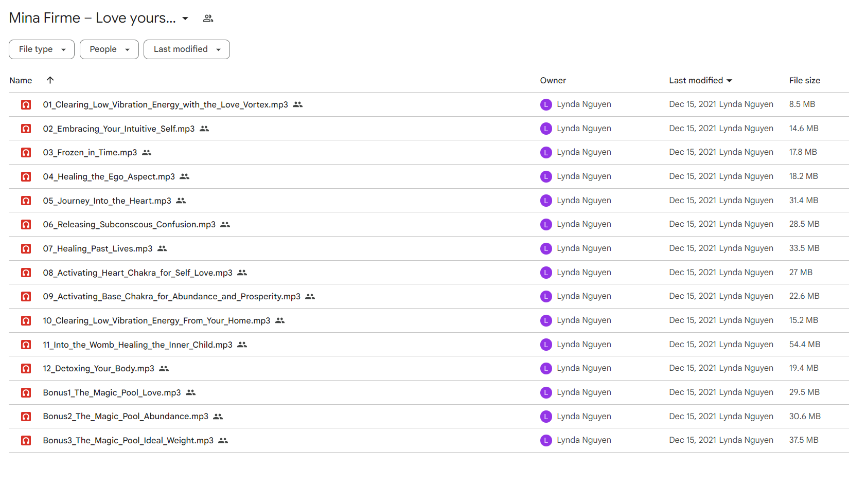Image resolution: width=849 pixels, height=504 pixels.
Task: Click audio icon of 06_Releasing_Subconscous_Confusion file
Action: (x=26, y=224)
